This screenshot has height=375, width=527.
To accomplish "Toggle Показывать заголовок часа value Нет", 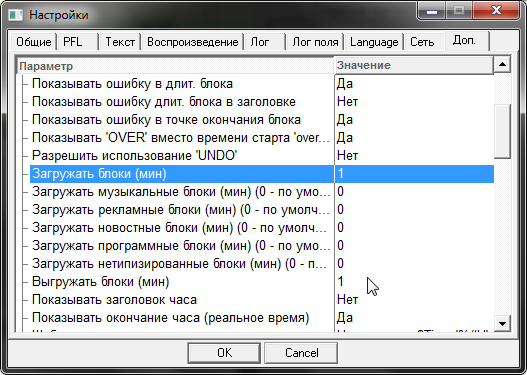I will coord(414,300).
